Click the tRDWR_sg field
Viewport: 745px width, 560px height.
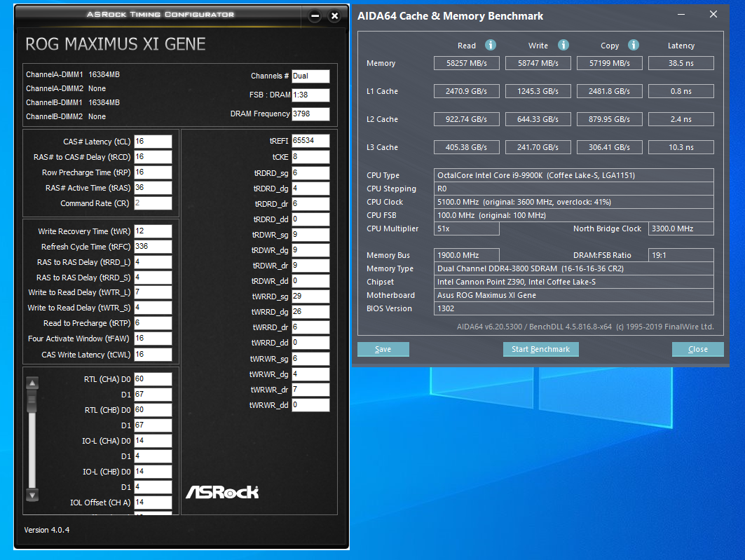point(310,235)
